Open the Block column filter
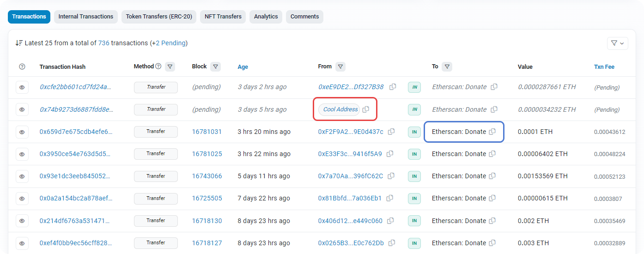 click(215, 67)
